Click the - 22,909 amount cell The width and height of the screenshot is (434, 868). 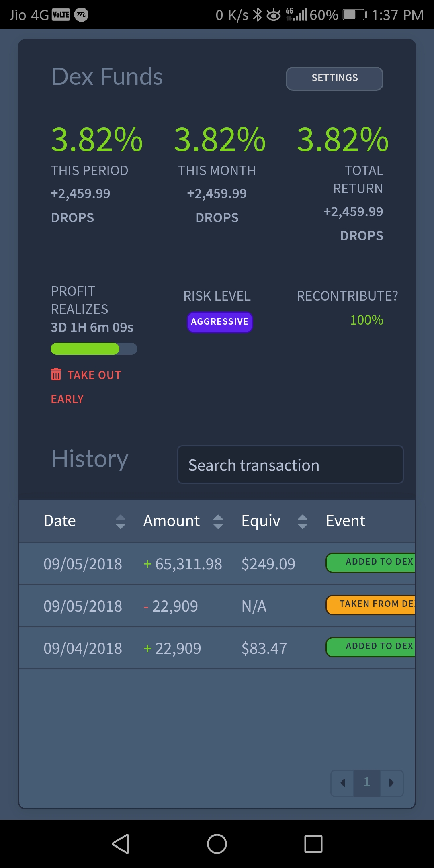[171, 606]
